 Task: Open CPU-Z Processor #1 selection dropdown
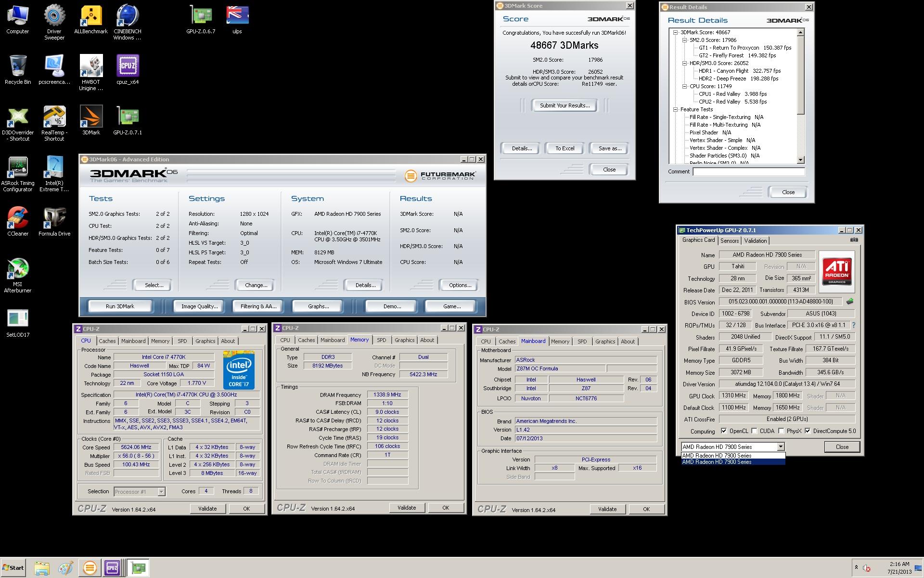point(161,492)
